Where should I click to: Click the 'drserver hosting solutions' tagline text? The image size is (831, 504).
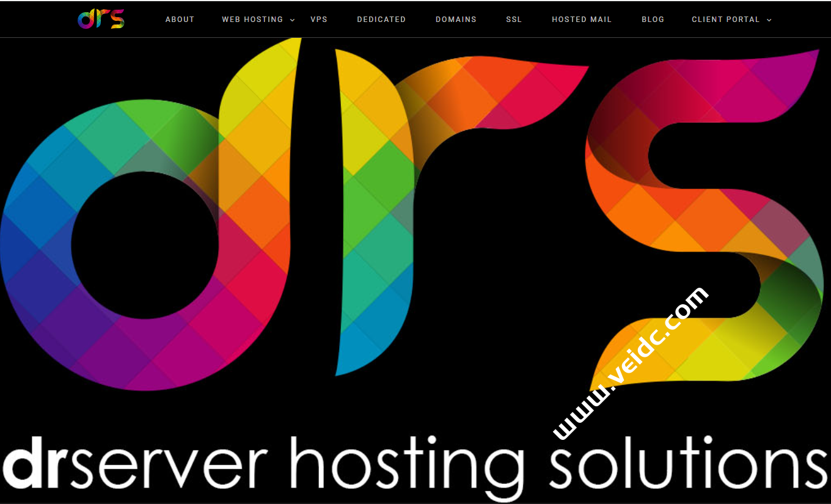click(416, 464)
